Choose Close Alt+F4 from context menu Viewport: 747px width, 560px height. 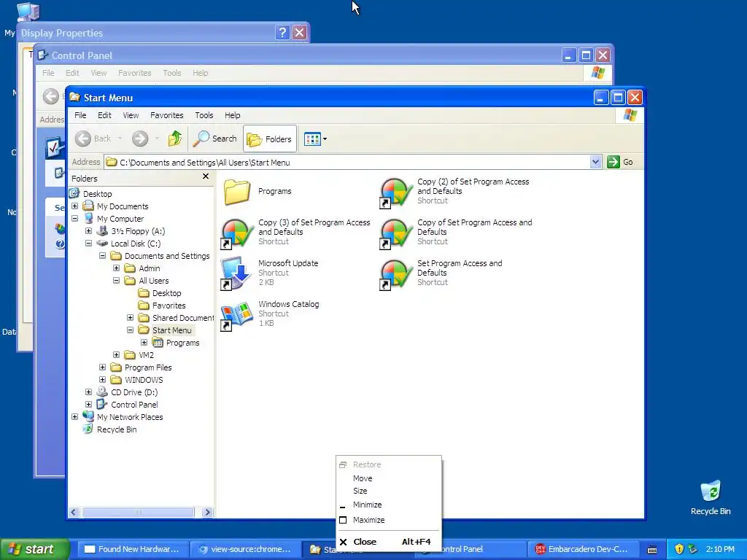[x=389, y=542]
